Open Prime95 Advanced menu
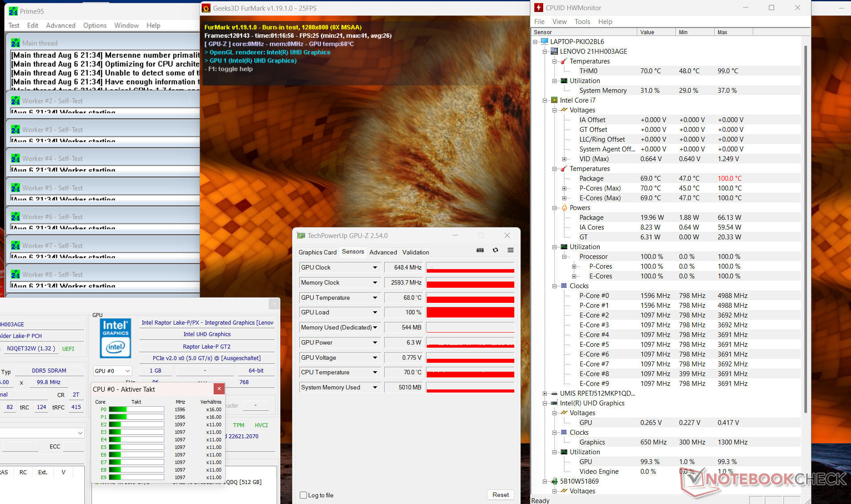Viewport: 851px width, 504px height. pyautogui.click(x=60, y=25)
